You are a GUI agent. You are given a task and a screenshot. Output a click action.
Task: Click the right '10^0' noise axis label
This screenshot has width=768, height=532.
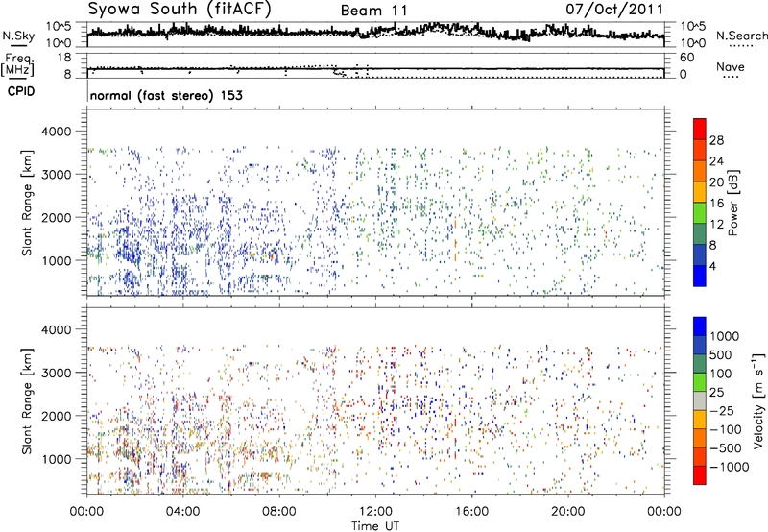693,43
